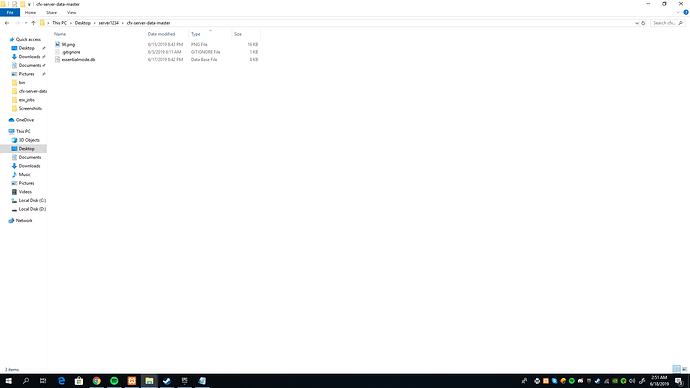690x388 pixels.
Task: Open the orange XAMPP taskbar app
Action: (132, 381)
